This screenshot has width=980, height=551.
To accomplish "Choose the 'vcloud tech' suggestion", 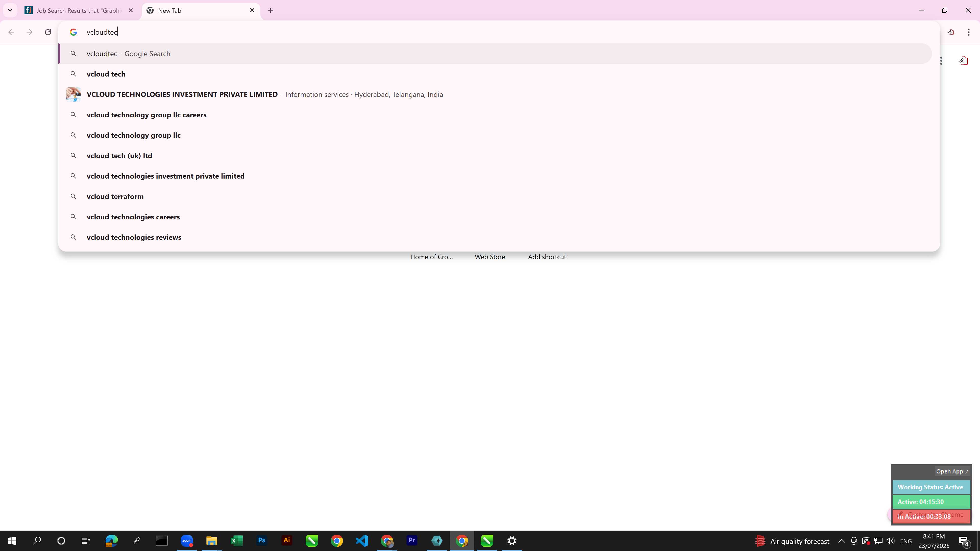I will (495, 74).
